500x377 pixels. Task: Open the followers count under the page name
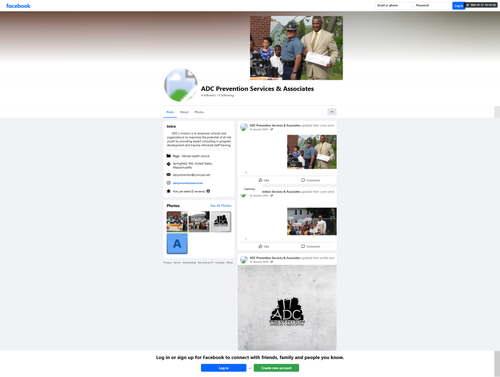click(x=208, y=95)
